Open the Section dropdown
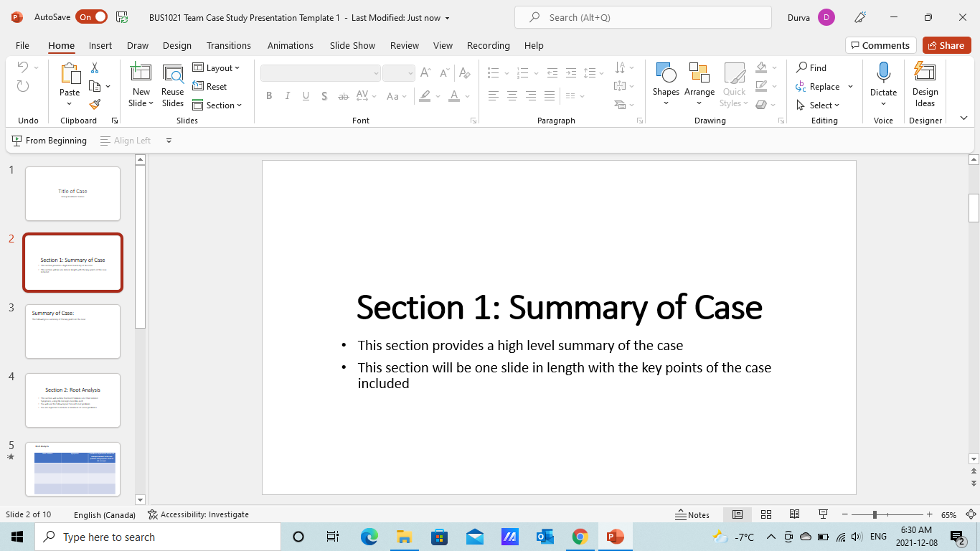This screenshot has height=551, width=980. (x=217, y=105)
